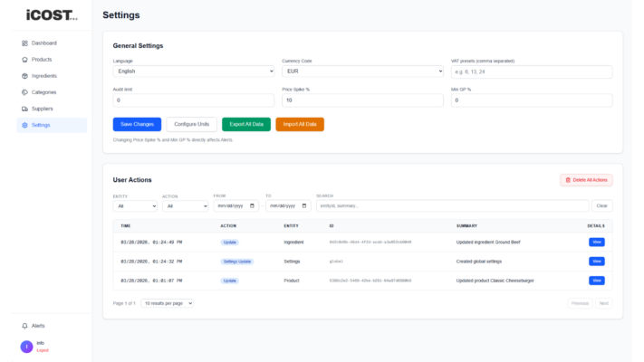Click the Dashboard icon in sidebar

click(x=24, y=43)
